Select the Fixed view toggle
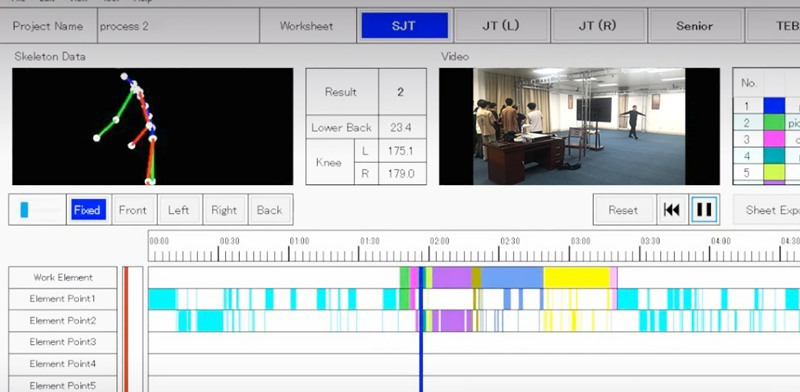This screenshot has width=800, height=392. coord(89,210)
